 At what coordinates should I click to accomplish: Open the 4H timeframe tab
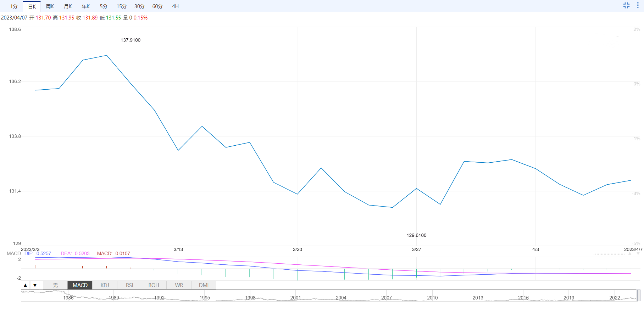[x=175, y=6]
